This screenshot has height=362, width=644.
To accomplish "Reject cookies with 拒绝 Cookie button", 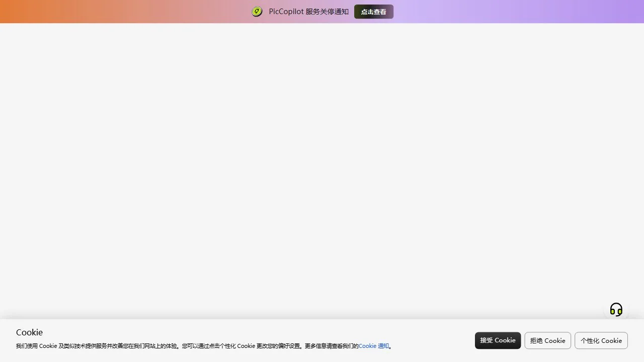I will tap(547, 340).
